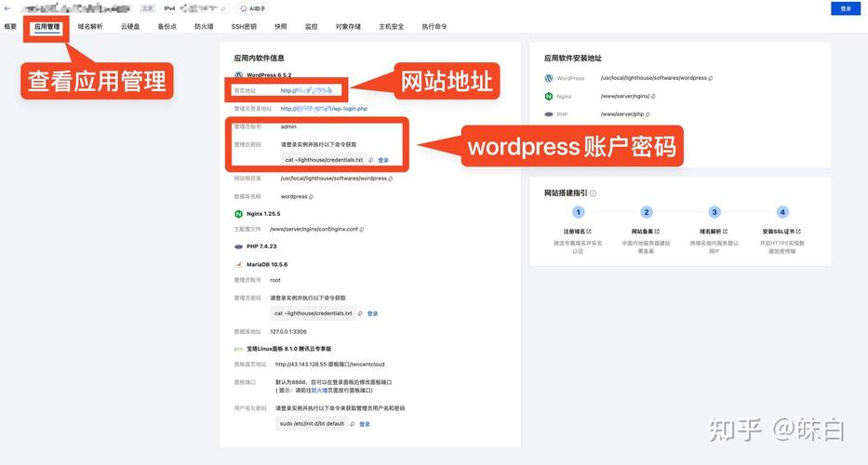Copy the wordpress database name
Screen dimensions: 868x465
click(x=311, y=196)
